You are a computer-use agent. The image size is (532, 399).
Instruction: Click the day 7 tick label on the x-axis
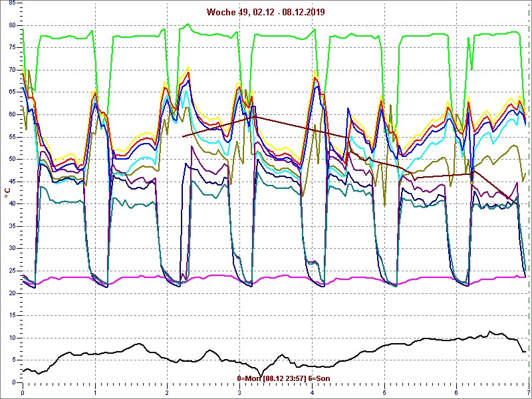[x=528, y=392]
